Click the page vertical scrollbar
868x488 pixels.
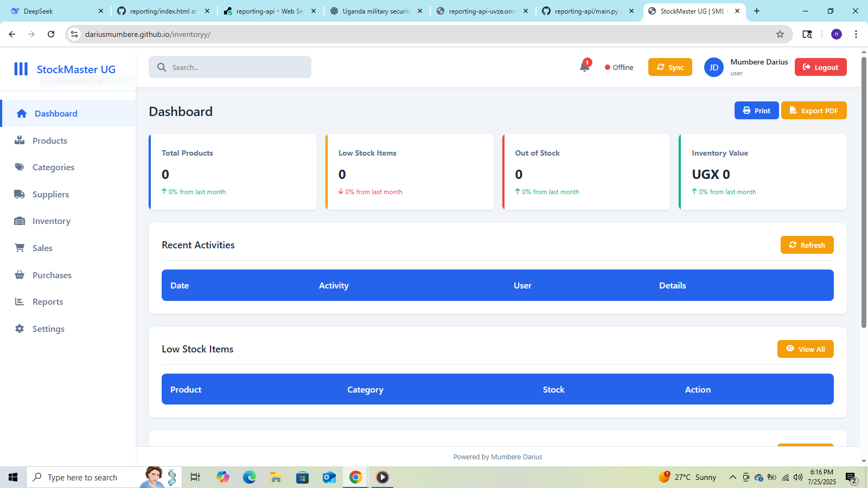coord(864,192)
